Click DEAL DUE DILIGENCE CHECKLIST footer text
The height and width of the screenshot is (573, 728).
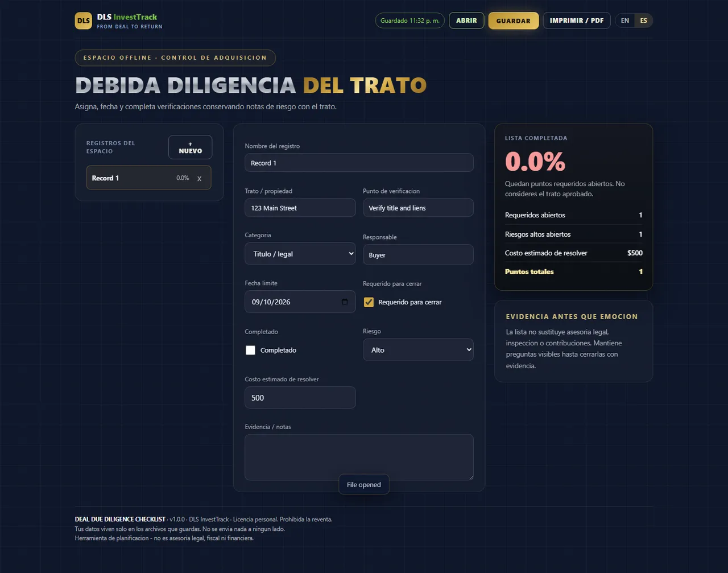120,519
